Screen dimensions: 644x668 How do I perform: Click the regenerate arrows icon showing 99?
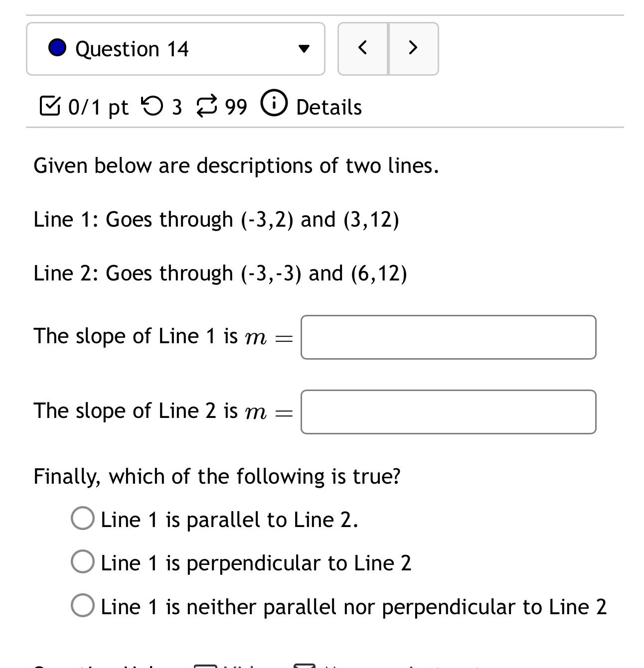[206, 105]
